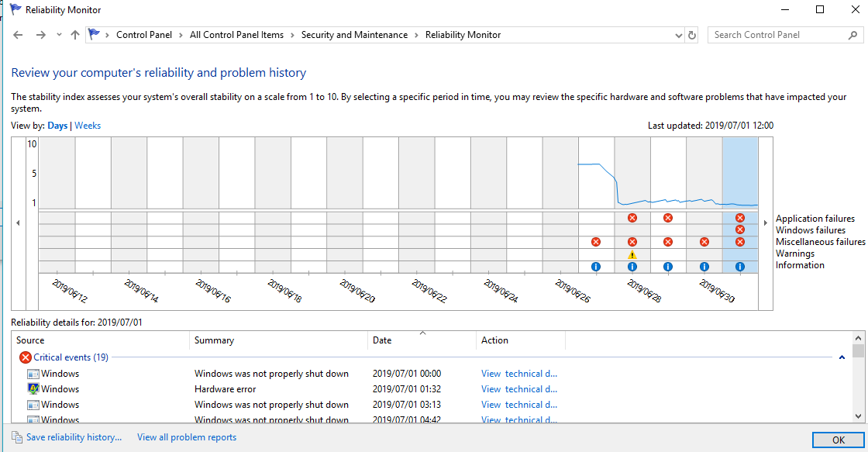Select the date cell 2019/07/01 00:00
868x452 pixels.
[407, 374]
